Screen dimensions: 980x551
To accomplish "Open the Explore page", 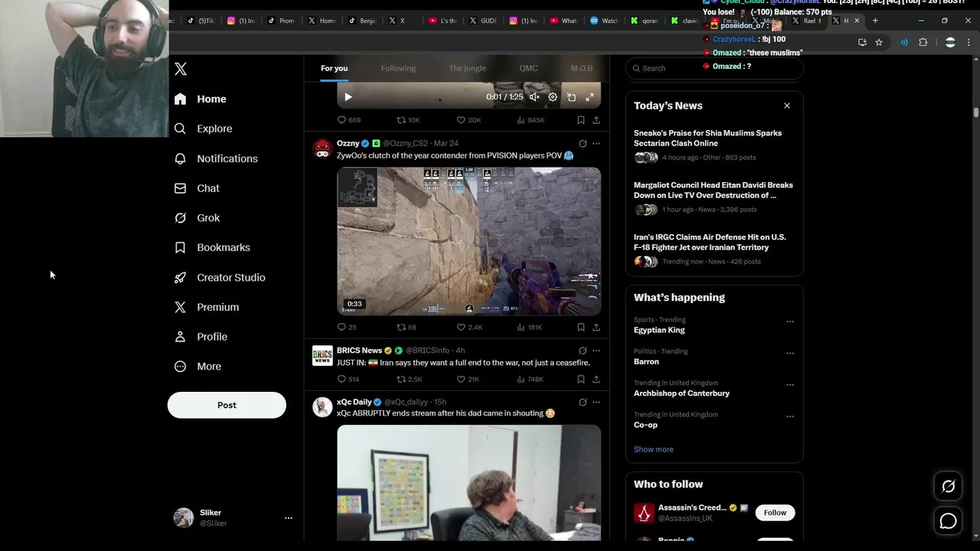I will tap(203, 129).
